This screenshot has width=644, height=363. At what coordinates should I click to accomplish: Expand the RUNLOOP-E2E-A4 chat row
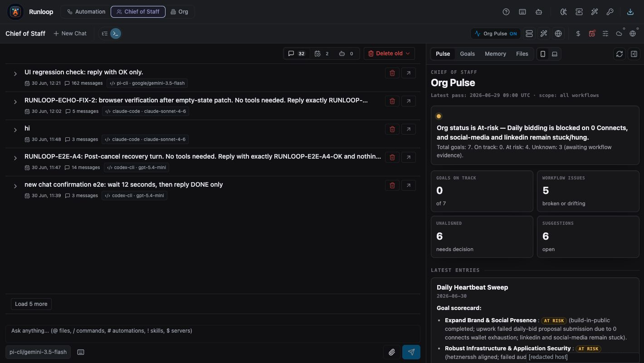[15, 158]
